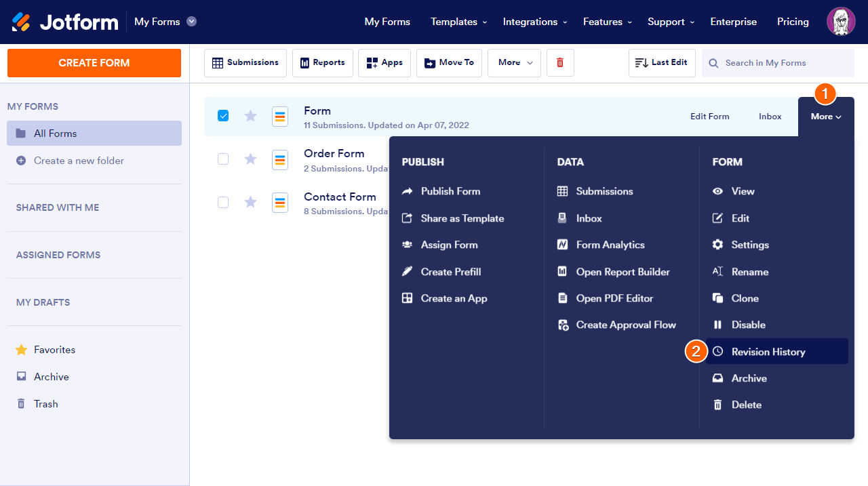The height and width of the screenshot is (486, 868).
Task: Click the red trash delete toolbar icon
Action: [560, 62]
